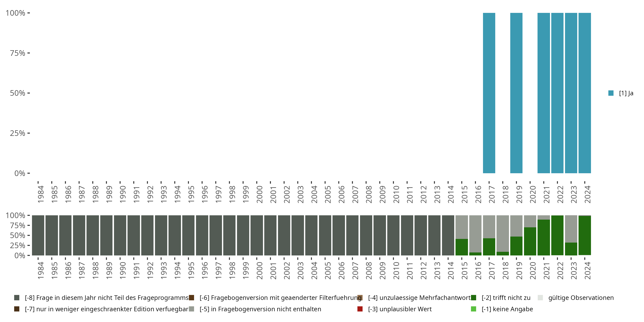644x322 pixels.
Task: Click the [1] Ja legend label
Action: (626, 93)
